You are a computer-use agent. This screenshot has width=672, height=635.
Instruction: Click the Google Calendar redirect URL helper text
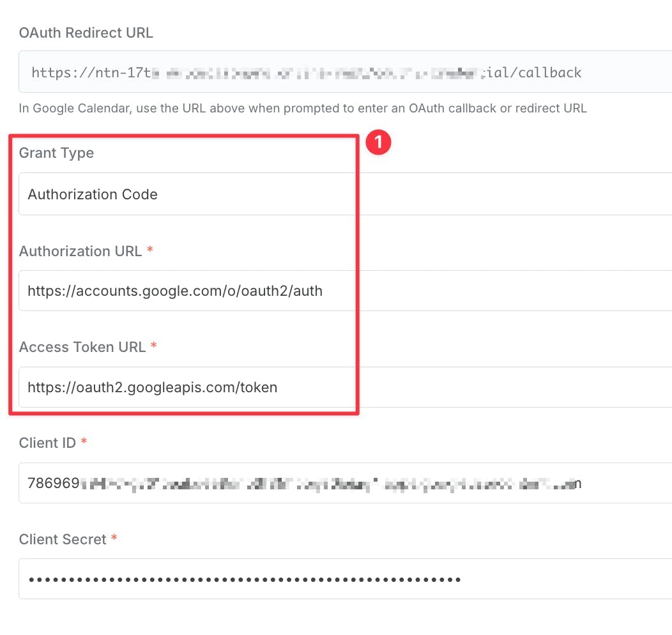pyautogui.click(x=303, y=109)
